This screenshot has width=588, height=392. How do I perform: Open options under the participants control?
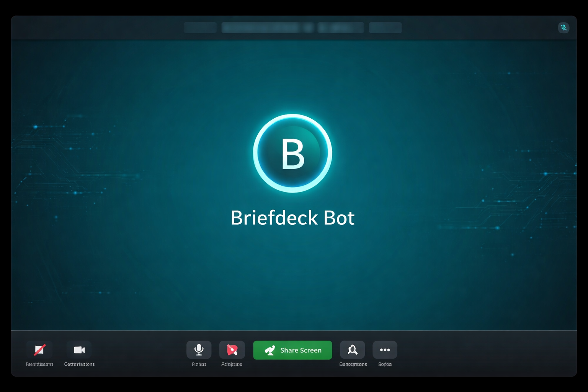tap(353, 350)
